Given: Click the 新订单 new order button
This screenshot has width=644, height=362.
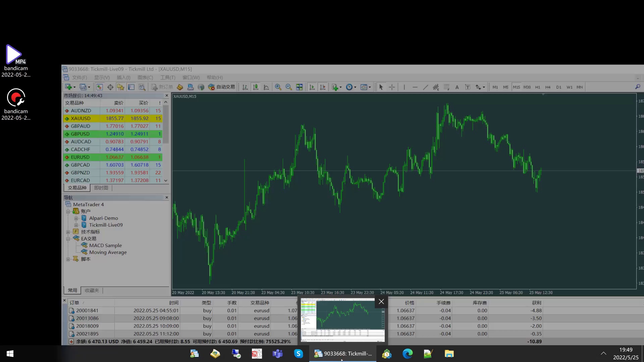Looking at the screenshot, I should [x=162, y=87].
